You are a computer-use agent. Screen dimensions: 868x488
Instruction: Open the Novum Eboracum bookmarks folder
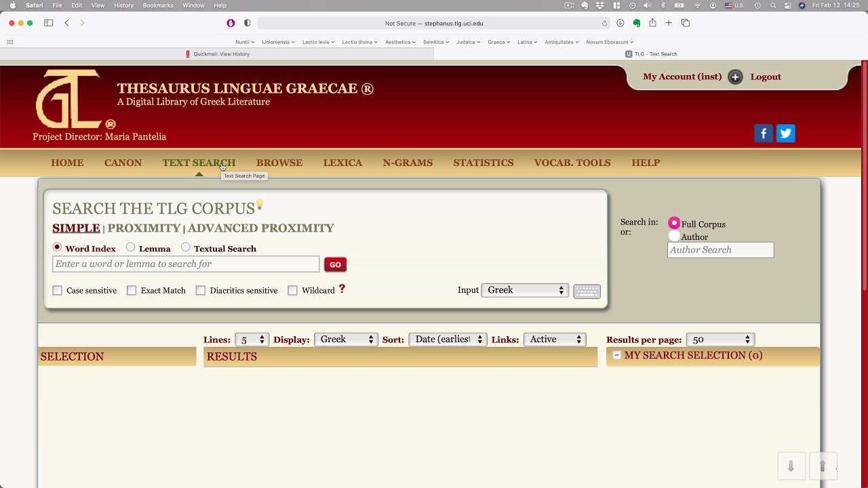[x=610, y=42]
